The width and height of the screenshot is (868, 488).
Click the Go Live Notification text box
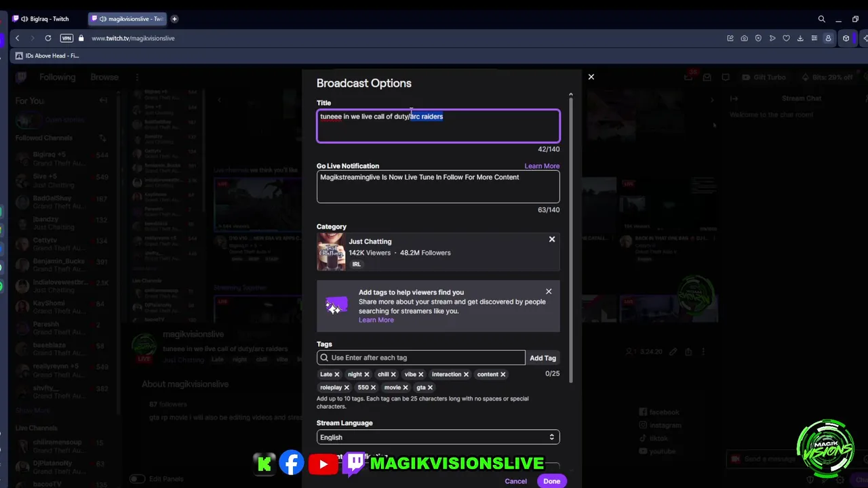[x=438, y=187]
